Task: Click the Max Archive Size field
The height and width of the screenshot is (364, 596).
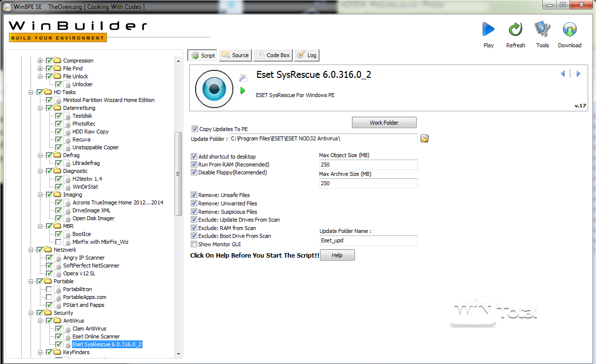Action: click(368, 183)
